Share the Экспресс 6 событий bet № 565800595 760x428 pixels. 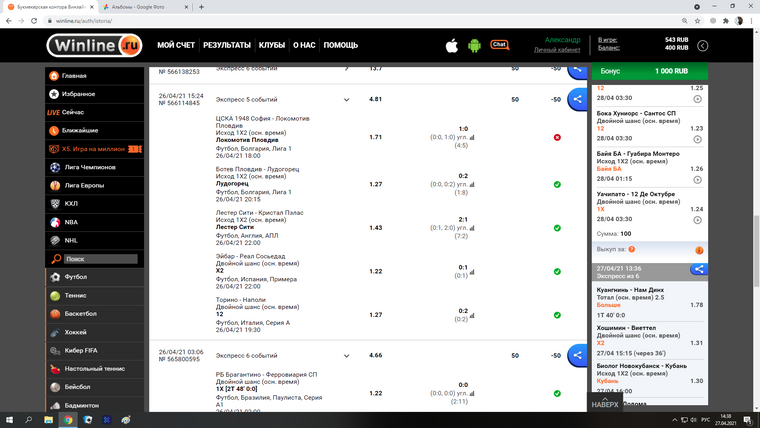577,355
